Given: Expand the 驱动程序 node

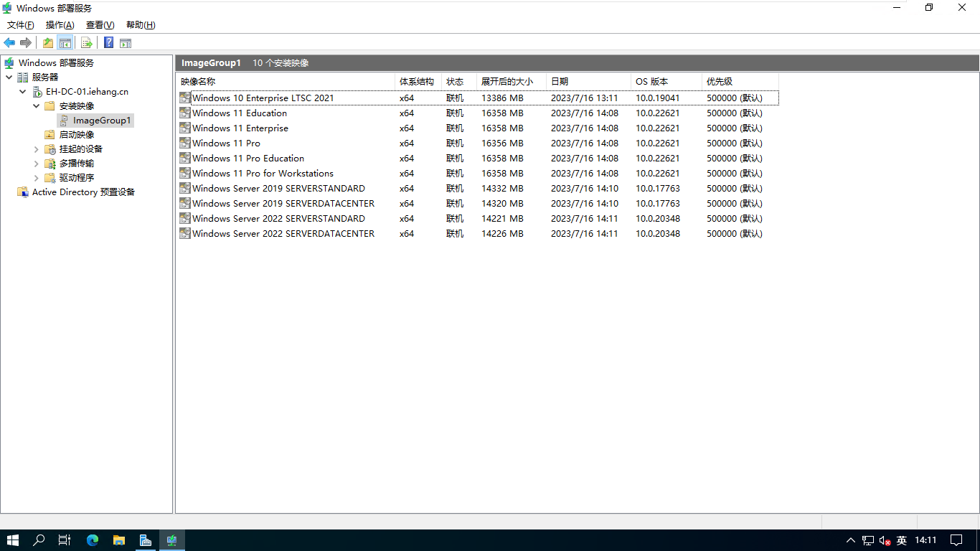Looking at the screenshot, I should 37,178.
